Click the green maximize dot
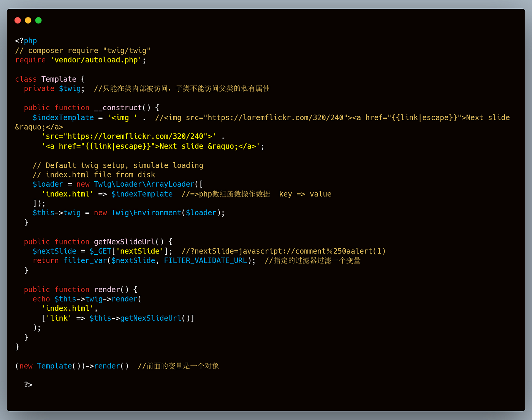Image resolution: width=532 pixels, height=420 pixels. 38,20
